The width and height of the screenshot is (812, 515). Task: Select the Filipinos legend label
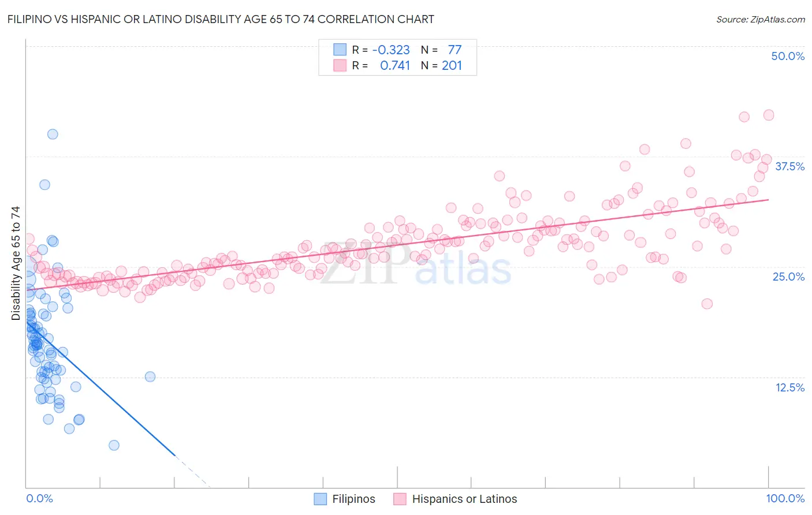pos(354,499)
